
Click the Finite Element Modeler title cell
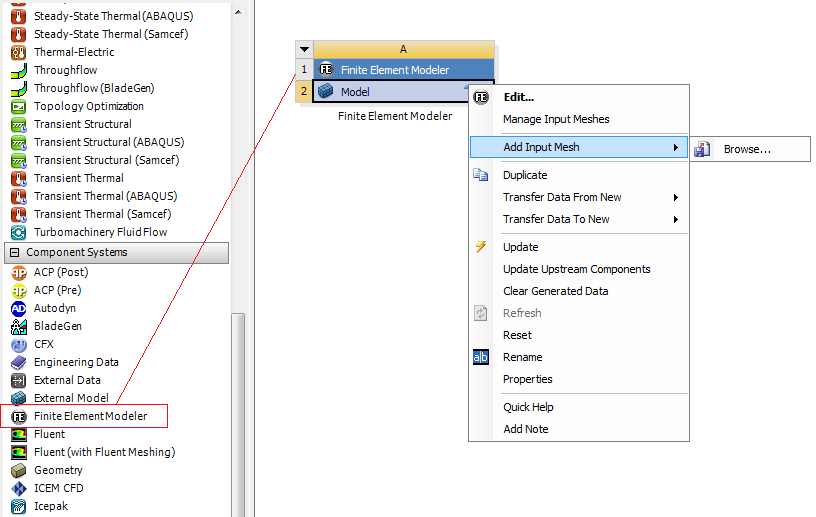[x=403, y=69]
